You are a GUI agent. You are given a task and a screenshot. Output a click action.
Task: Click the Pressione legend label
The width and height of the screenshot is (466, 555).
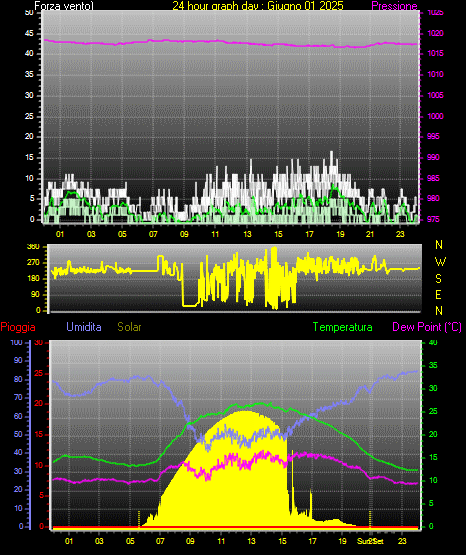click(394, 6)
